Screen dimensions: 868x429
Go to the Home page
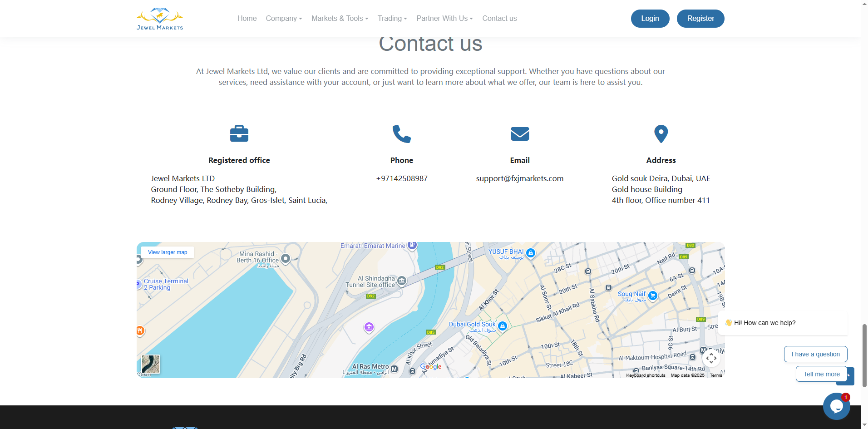coord(247,19)
